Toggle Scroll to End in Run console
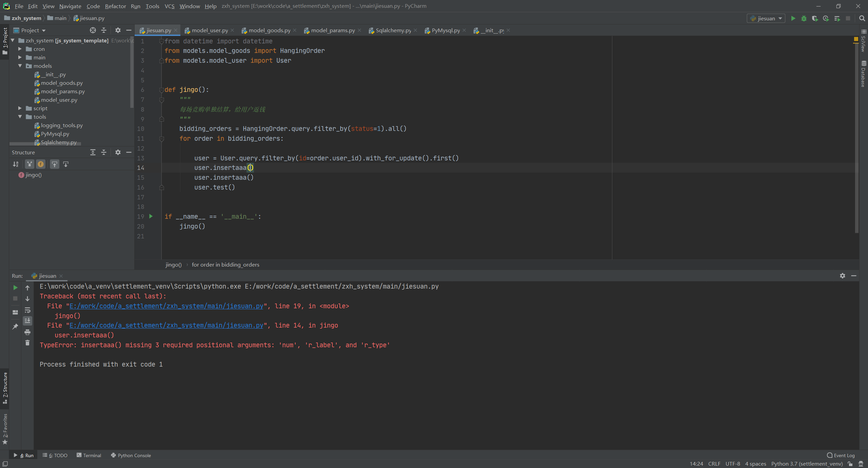This screenshot has height=468, width=868. 27,320
